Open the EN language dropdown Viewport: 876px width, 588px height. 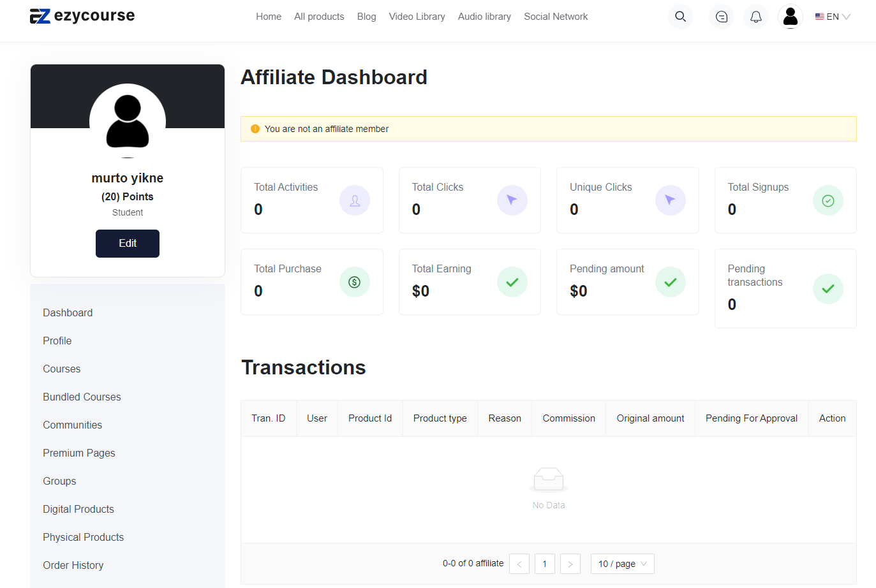click(833, 17)
